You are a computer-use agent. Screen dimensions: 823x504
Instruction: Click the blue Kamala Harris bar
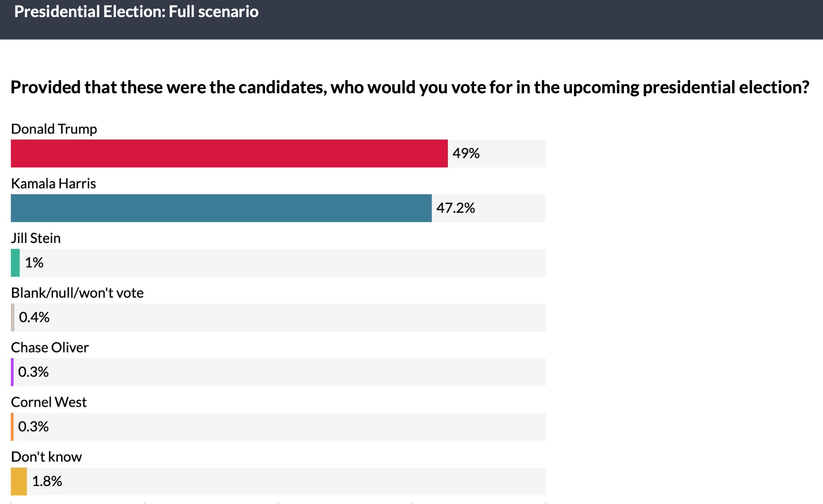tap(221, 208)
